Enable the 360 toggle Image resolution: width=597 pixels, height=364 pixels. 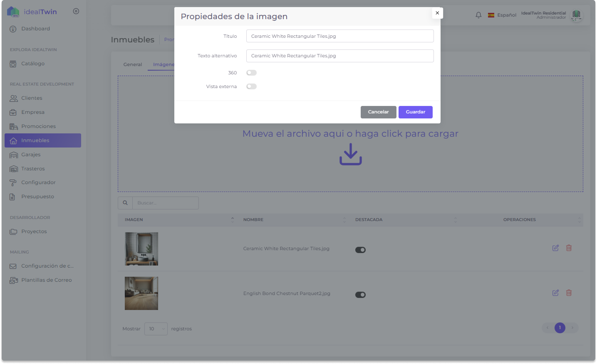[x=251, y=73]
